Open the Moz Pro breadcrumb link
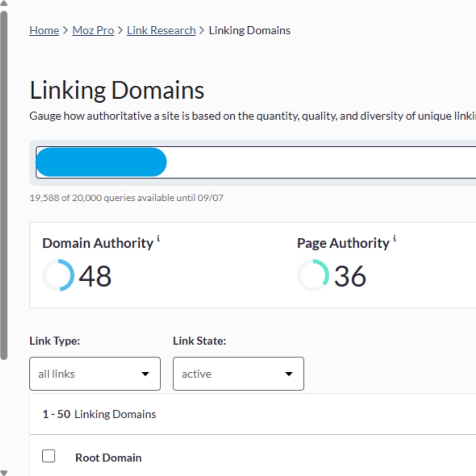This screenshot has height=476, width=476. coord(93,30)
